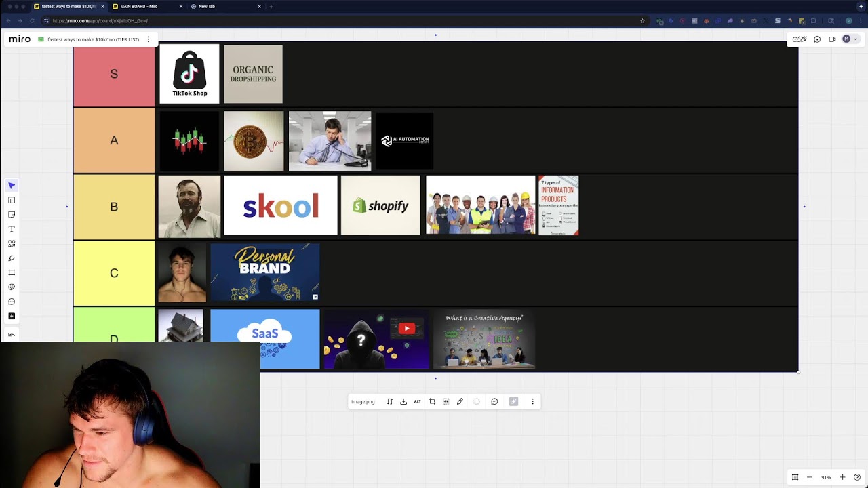Screen dimensions: 868x488
Task: Select the Bitcoin coin image
Action: (x=254, y=140)
